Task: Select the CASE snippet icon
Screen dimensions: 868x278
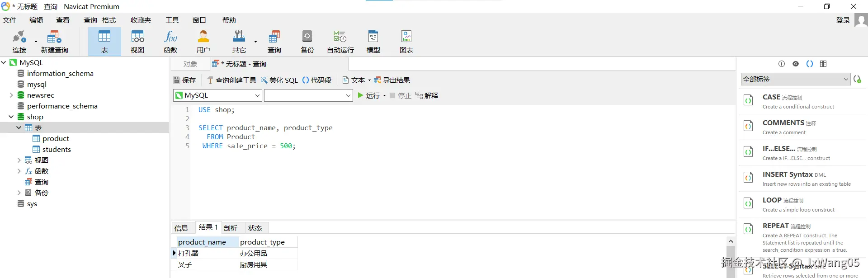Action: [749, 100]
